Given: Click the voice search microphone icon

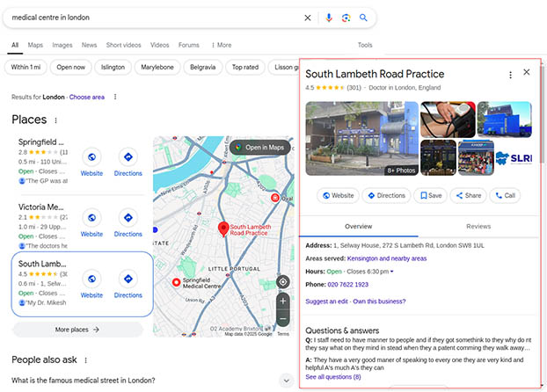Looking at the screenshot, I should coord(329,18).
